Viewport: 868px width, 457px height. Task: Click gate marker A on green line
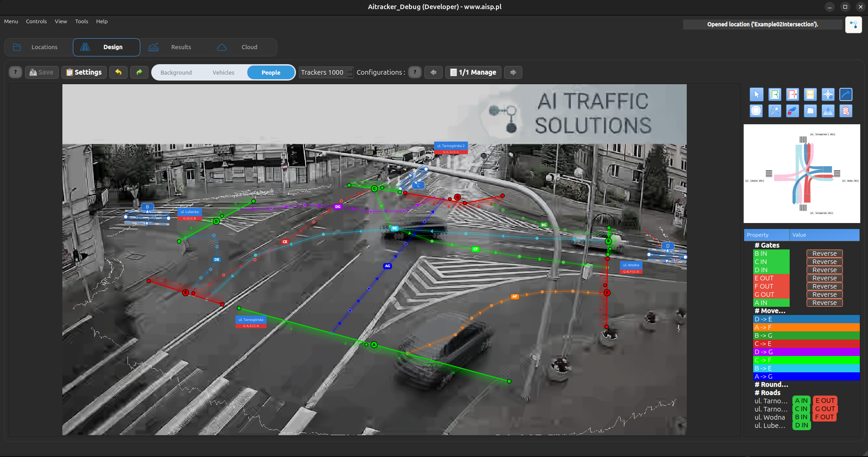[374, 345]
